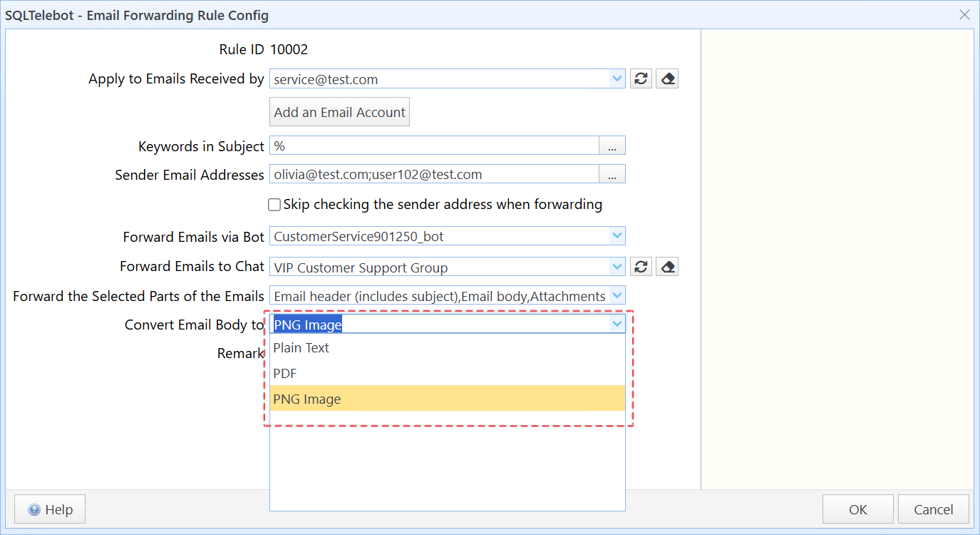This screenshot has height=535, width=980.
Task: Open Help with the question mark button
Action: click(x=50, y=509)
